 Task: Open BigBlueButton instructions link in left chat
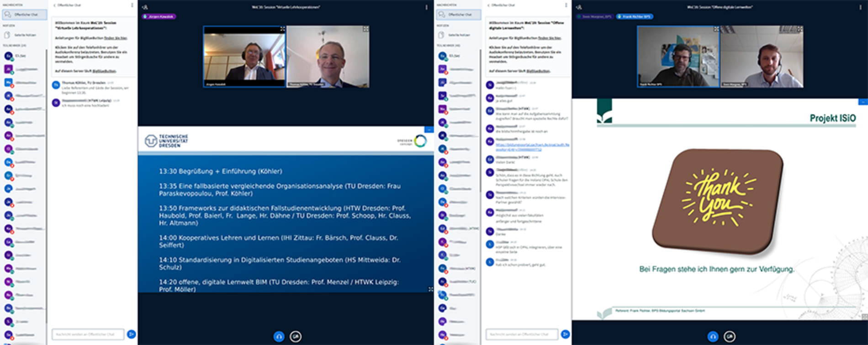tap(116, 38)
